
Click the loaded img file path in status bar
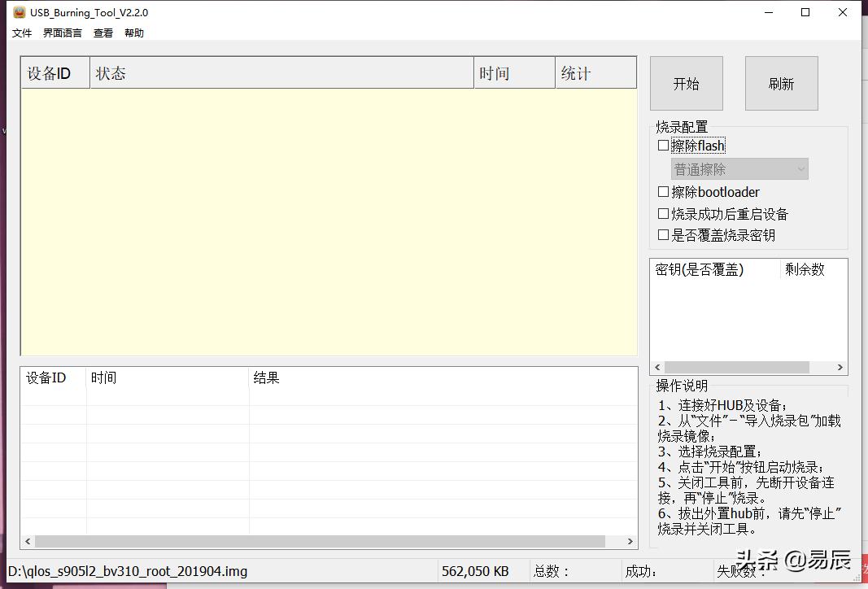tap(127, 571)
